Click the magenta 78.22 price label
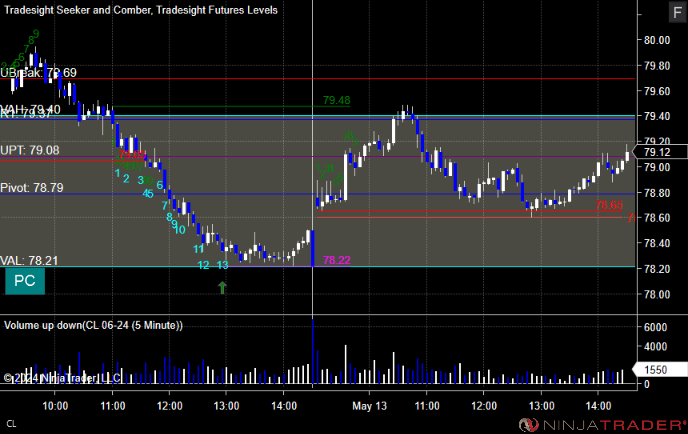688x434 pixels. pyautogui.click(x=337, y=260)
